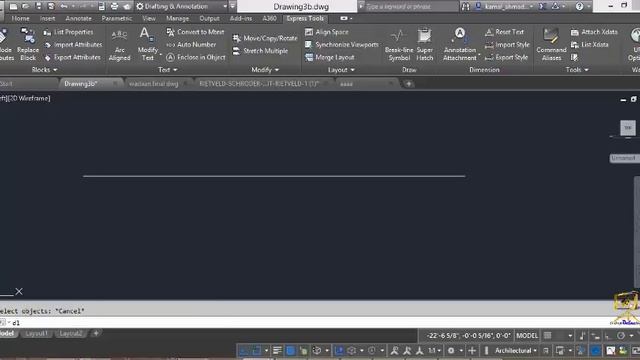Open the Home ribbon tab

click(x=20, y=18)
